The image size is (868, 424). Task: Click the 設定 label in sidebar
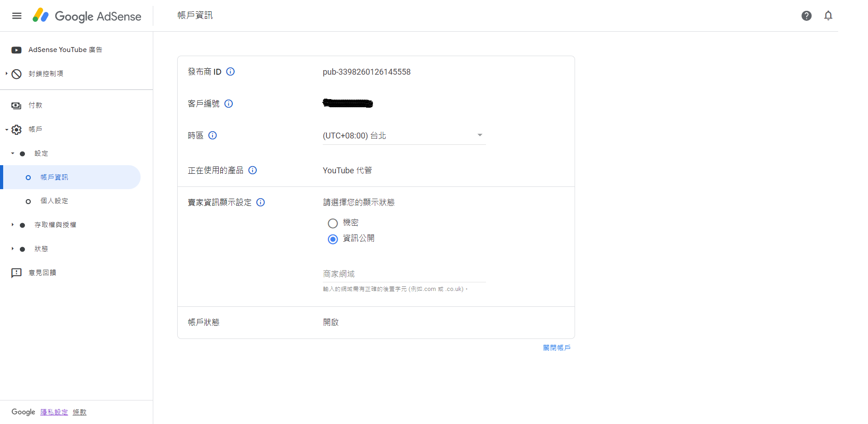pos(41,153)
